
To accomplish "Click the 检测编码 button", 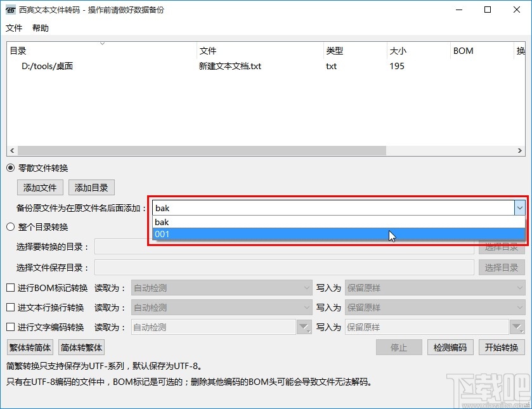I will click(x=451, y=347).
